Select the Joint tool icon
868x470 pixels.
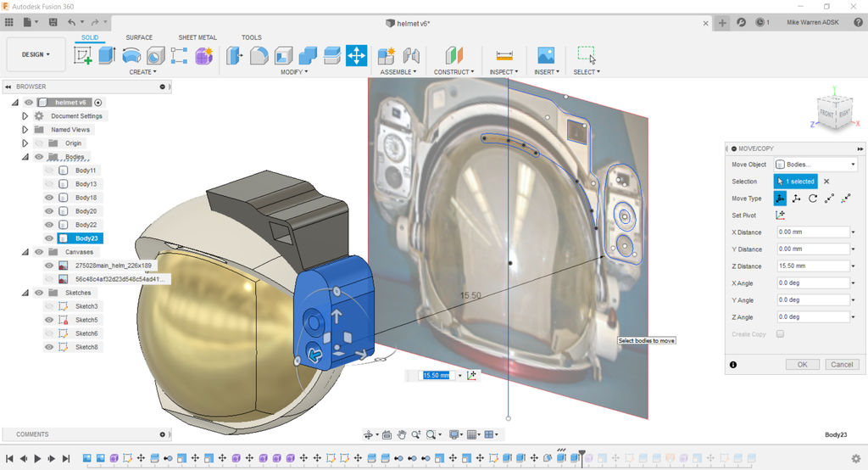pos(411,55)
